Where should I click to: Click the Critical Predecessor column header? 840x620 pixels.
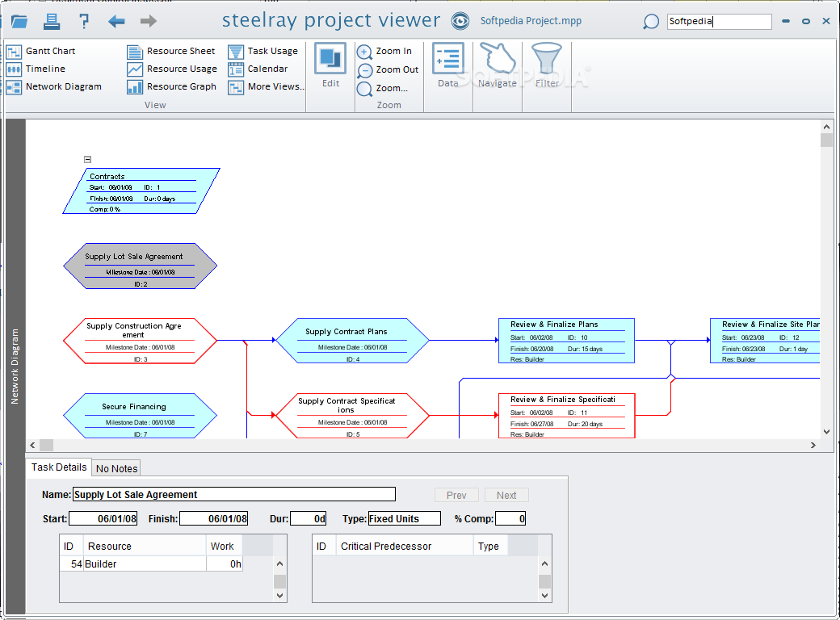405,546
